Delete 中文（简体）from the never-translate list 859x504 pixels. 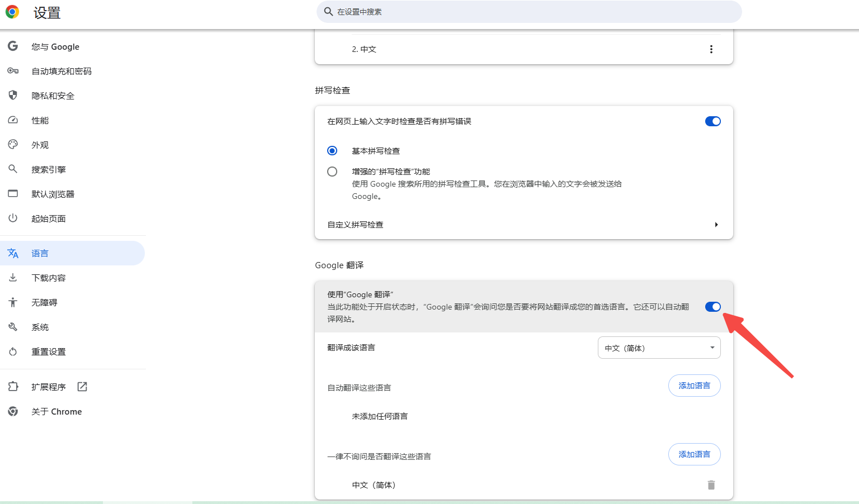[711, 485]
